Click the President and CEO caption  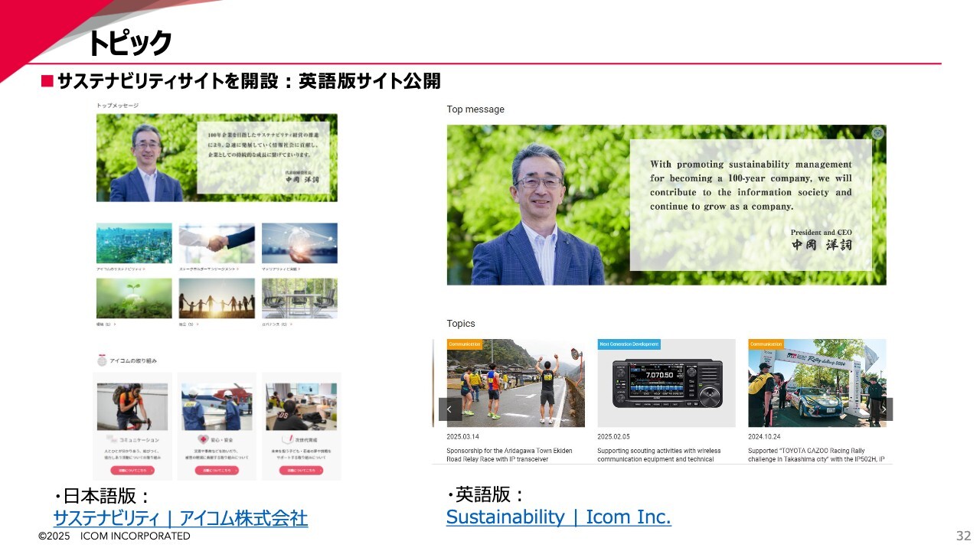click(x=821, y=233)
